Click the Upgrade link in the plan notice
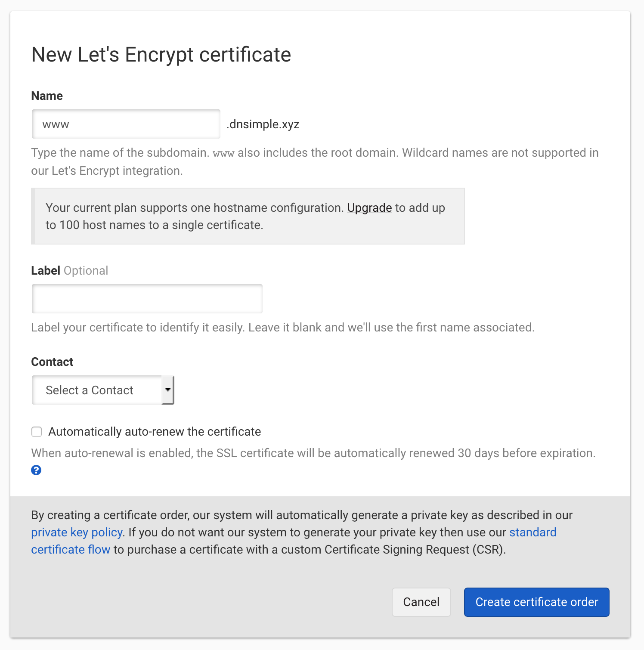Screen dimensions: 644x650 (x=369, y=208)
